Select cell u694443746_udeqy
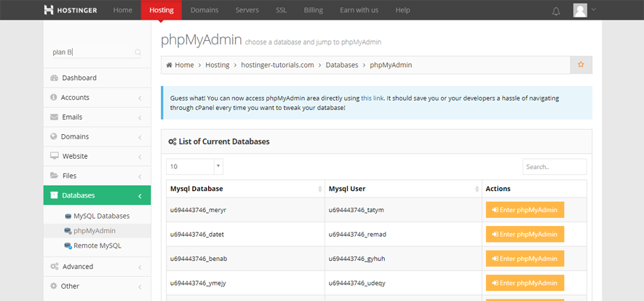The image size is (644, 301). point(403,283)
